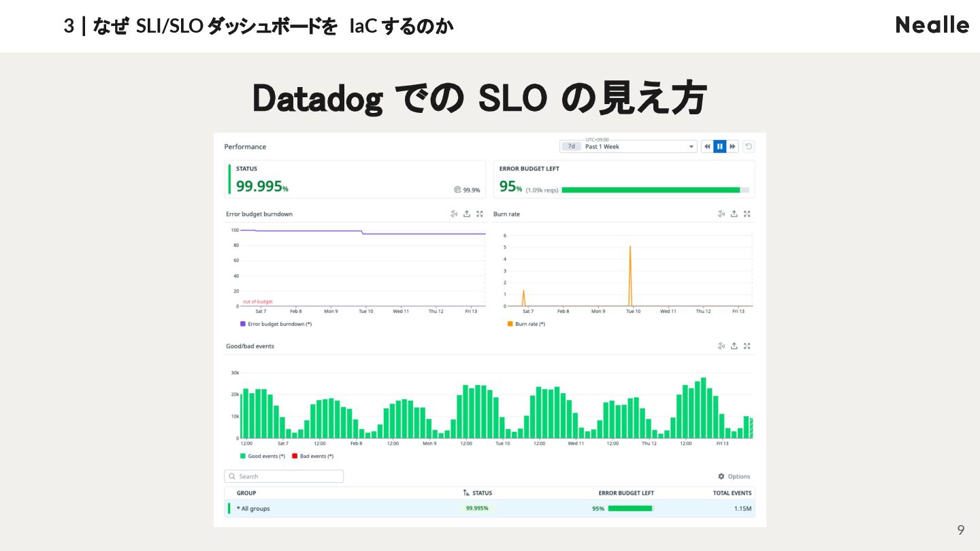Click the 95% error budget bar in table

pyautogui.click(x=630, y=508)
